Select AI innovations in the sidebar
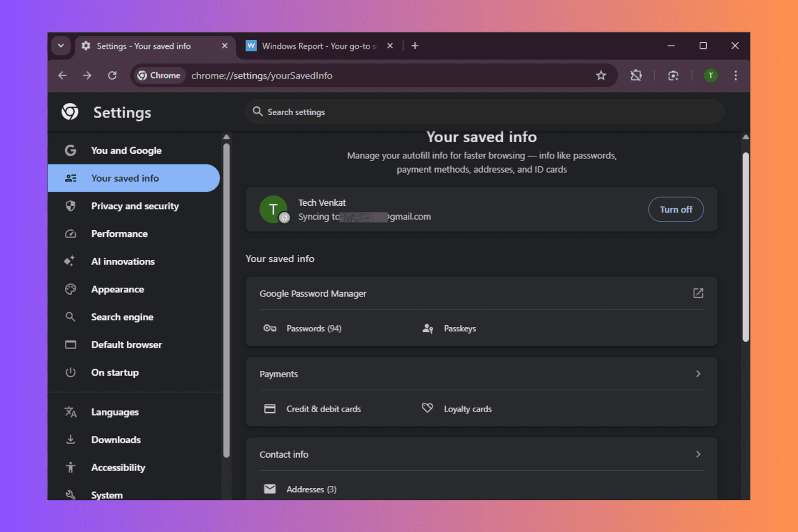This screenshot has width=798, height=532. click(123, 262)
